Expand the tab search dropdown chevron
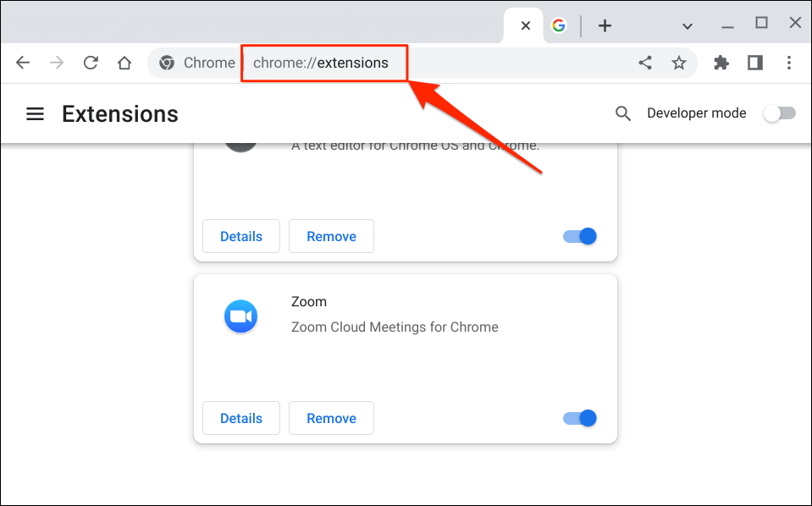This screenshot has width=812, height=506. pyautogui.click(x=688, y=26)
